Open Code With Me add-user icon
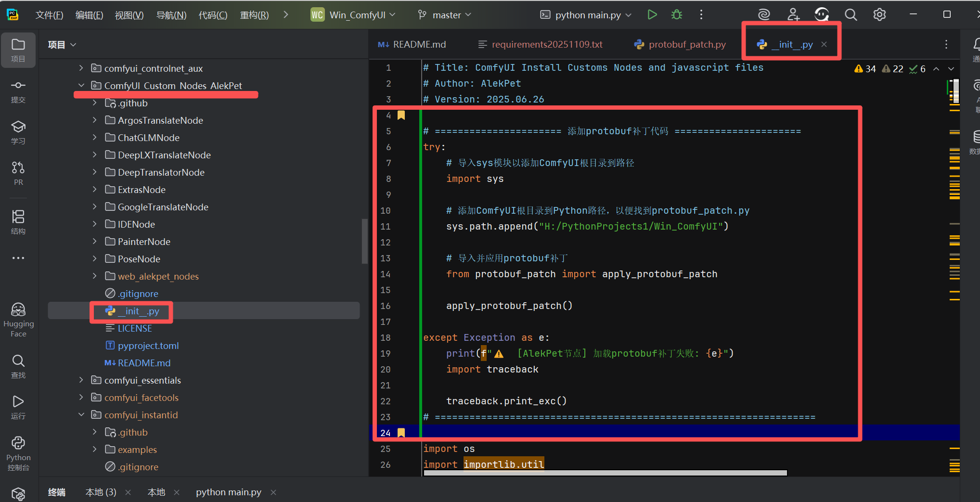Screen dimensions: 980x502 [x=793, y=15]
